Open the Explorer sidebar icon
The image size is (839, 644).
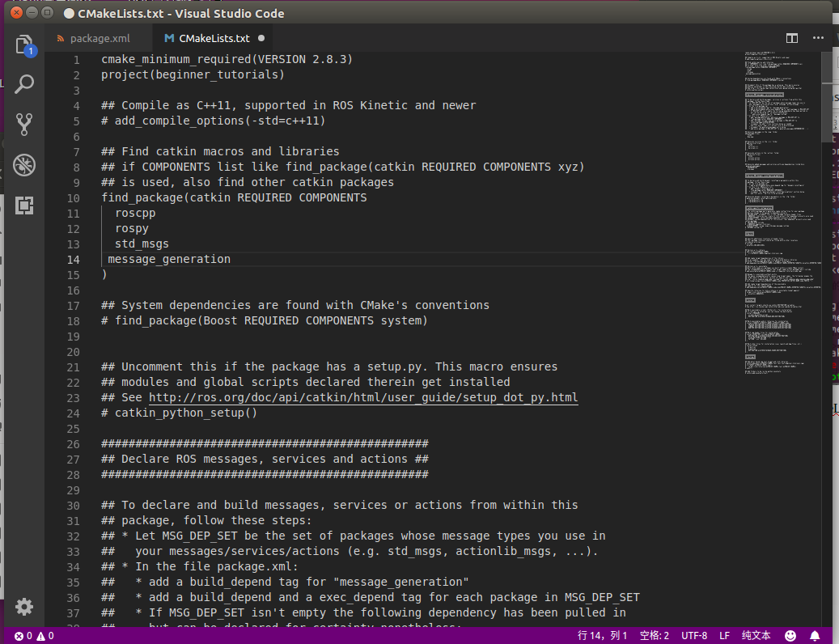(24, 46)
